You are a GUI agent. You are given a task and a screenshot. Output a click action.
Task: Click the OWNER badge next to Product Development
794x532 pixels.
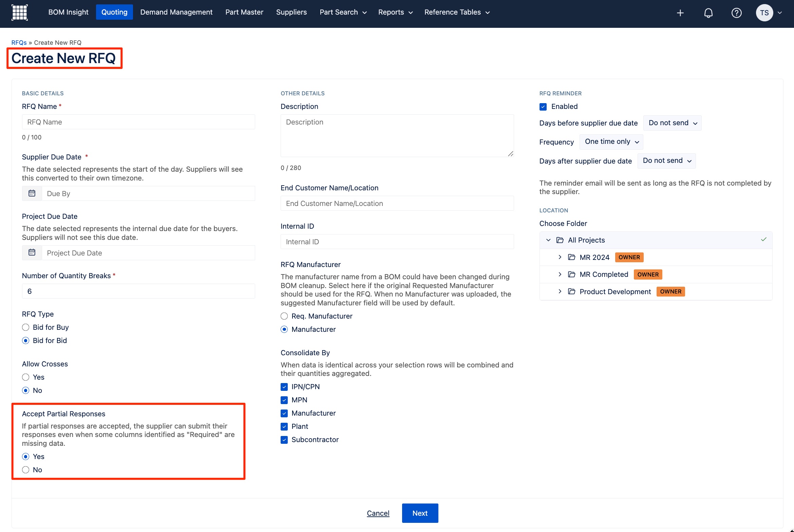click(x=670, y=291)
